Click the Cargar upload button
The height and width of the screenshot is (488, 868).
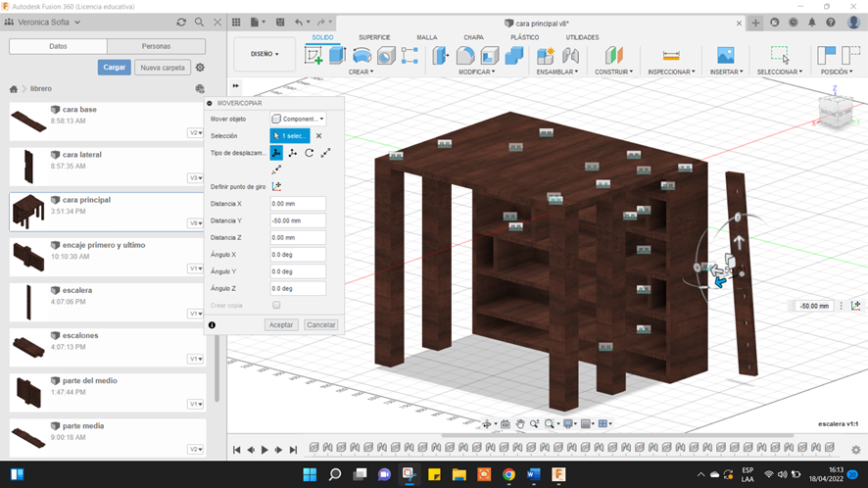[114, 68]
